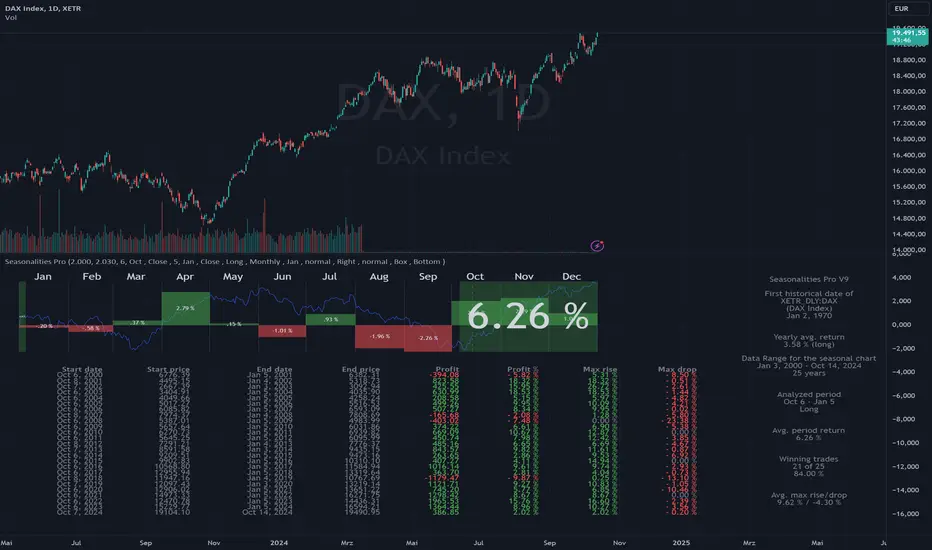
Task: Click the green July box showing .93 %
Action: coord(330,319)
